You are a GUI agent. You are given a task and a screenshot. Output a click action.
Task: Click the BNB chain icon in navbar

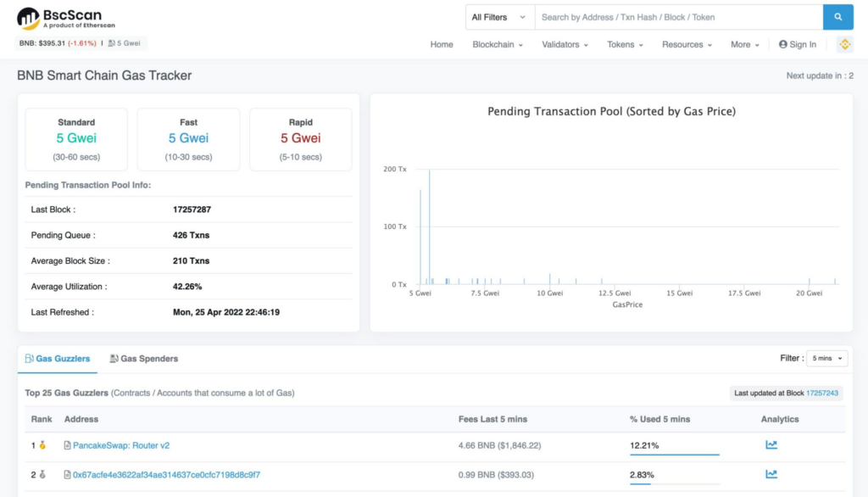coord(844,44)
